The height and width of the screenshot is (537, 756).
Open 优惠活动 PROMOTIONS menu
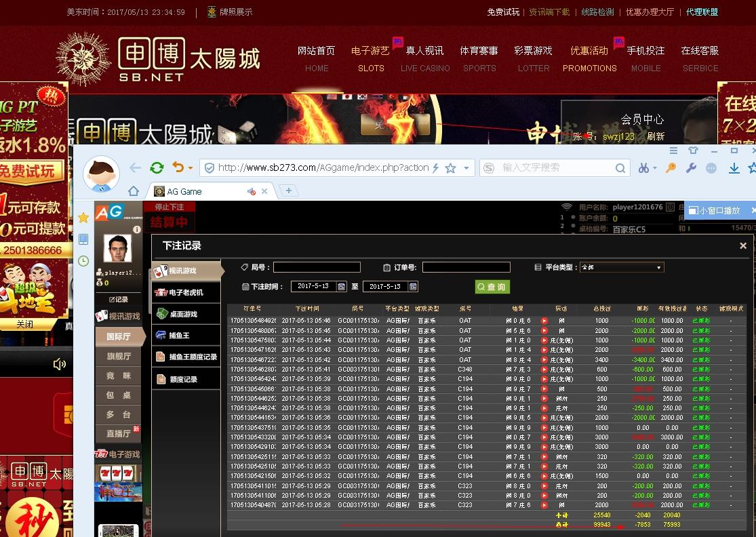[589, 59]
